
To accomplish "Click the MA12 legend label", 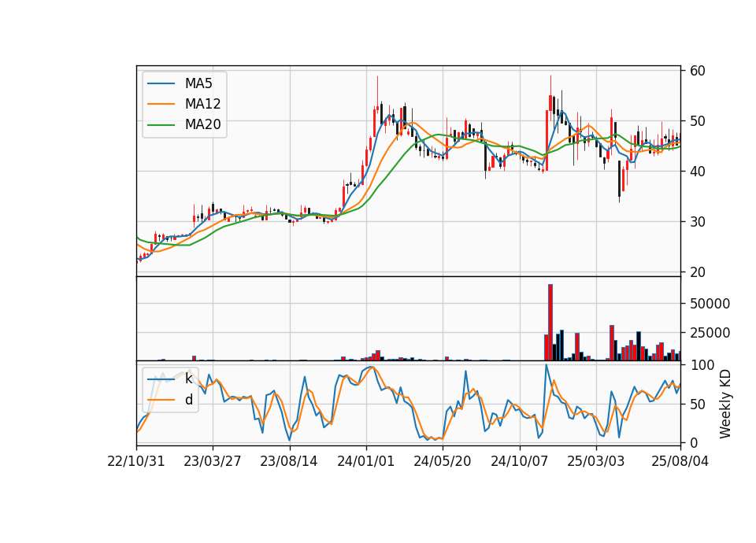I will tap(202, 104).
